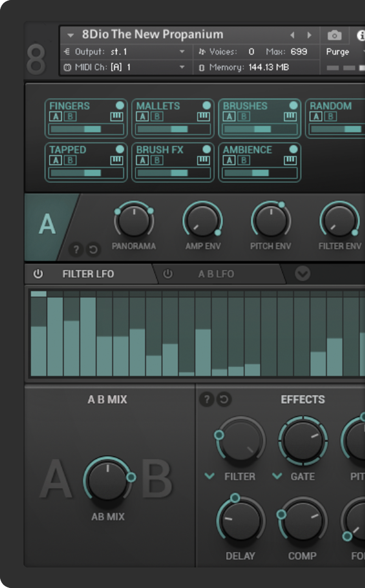Click the MALLETS keyboard range icon
Image resolution: width=365 pixels, height=588 pixels.
pyautogui.click(x=203, y=116)
